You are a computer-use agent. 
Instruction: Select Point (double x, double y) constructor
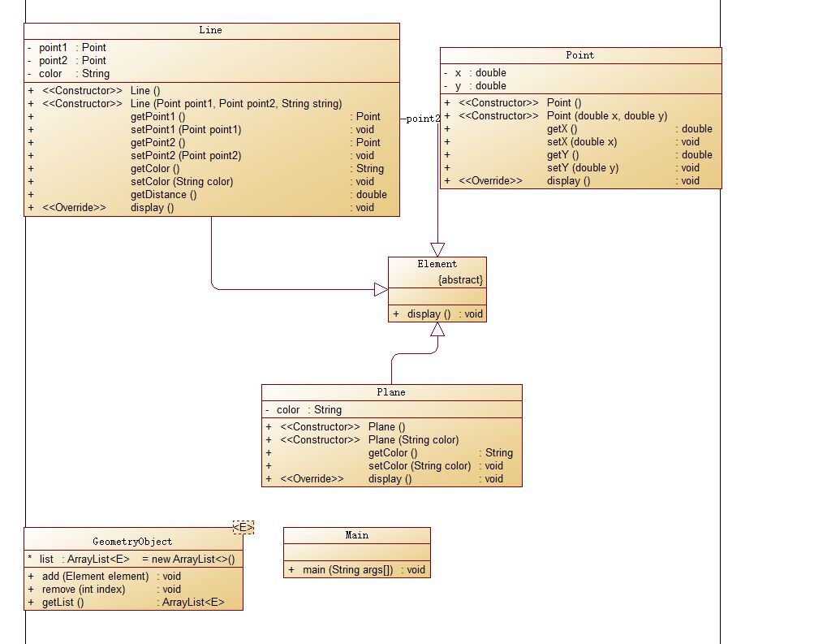(556, 116)
